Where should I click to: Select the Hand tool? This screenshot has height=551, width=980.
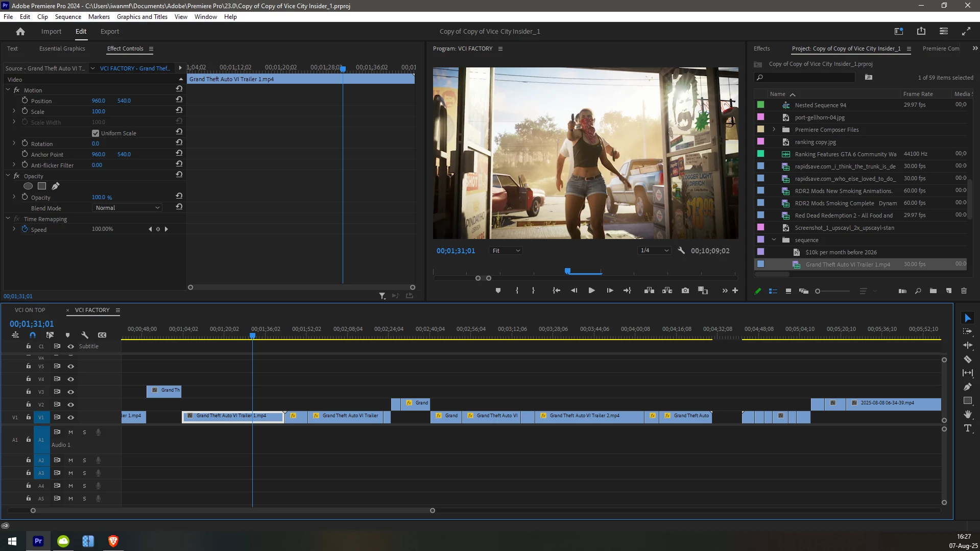coord(967,414)
